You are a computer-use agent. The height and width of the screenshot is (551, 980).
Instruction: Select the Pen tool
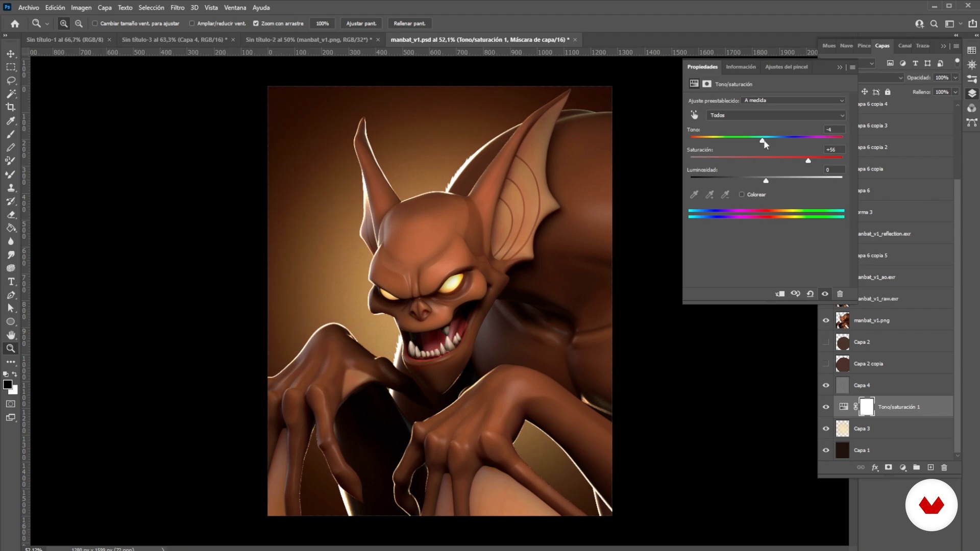pos(11,295)
